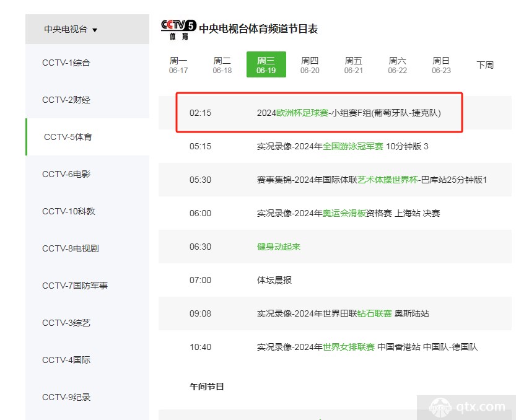
Task: Select CCTV-7国防军事 in the channel sidebar
Action: (87, 286)
